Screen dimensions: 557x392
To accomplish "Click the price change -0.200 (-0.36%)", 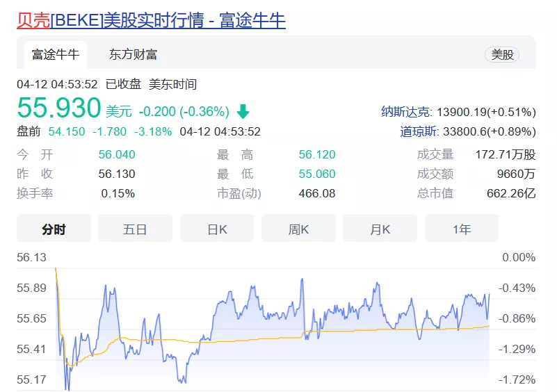I will [x=184, y=111].
